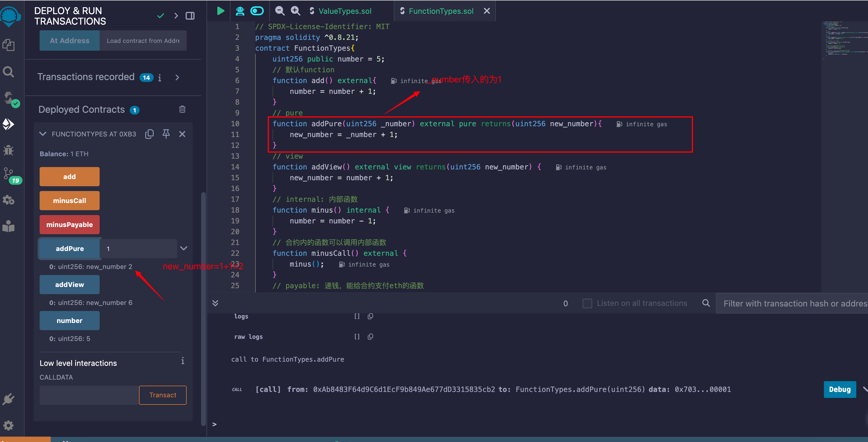Click the Transact button
Viewport: 868px width, 442px height.
[x=163, y=395]
